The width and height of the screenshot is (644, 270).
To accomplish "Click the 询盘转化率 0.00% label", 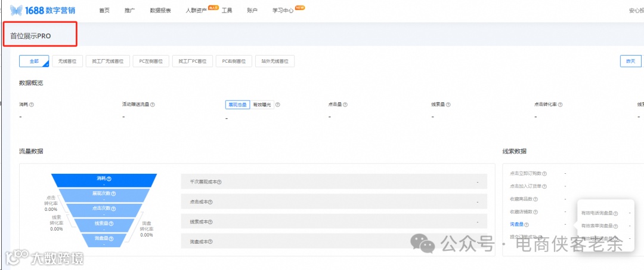I will coord(147,229).
